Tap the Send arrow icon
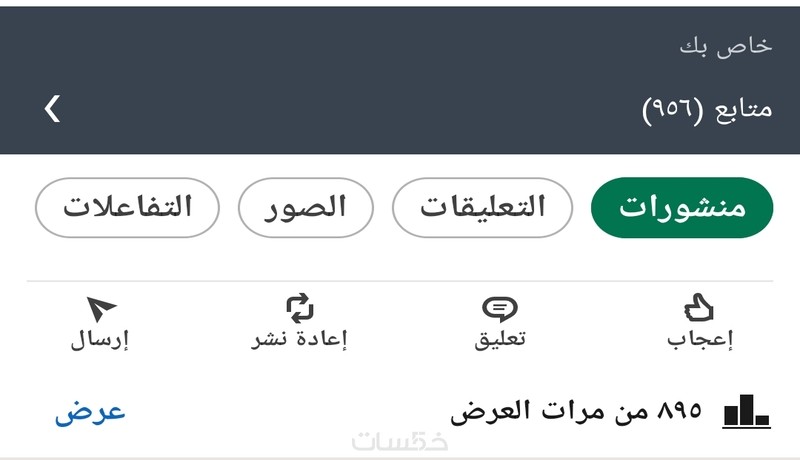Image resolution: width=800 pixels, height=460 pixels. coord(101,308)
